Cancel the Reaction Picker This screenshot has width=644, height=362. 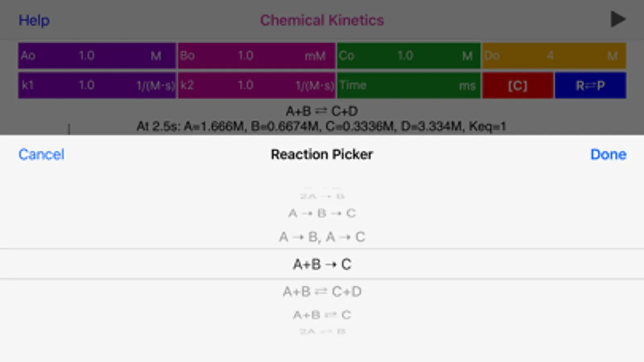pyautogui.click(x=41, y=154)
